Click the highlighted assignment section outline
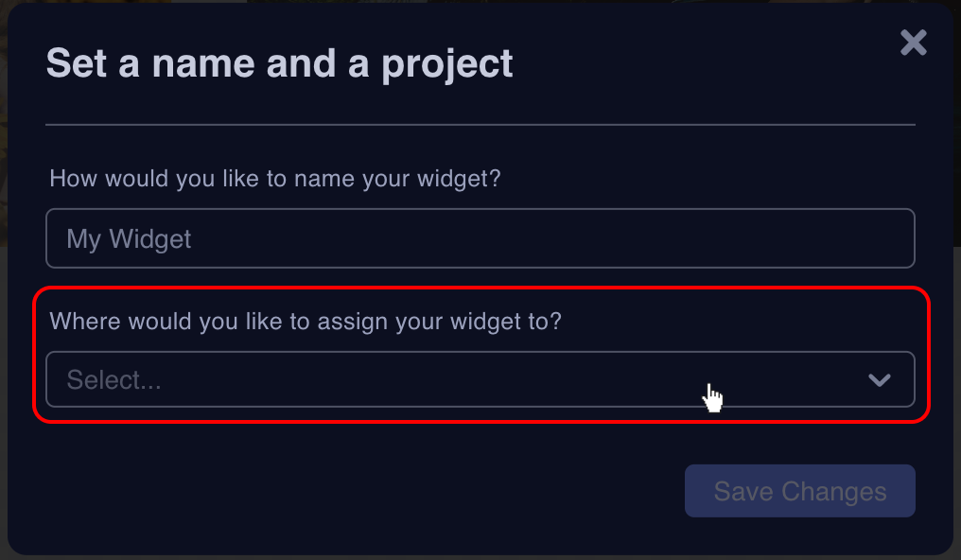This screenshot has width=961, height=560. click(480, 350)
